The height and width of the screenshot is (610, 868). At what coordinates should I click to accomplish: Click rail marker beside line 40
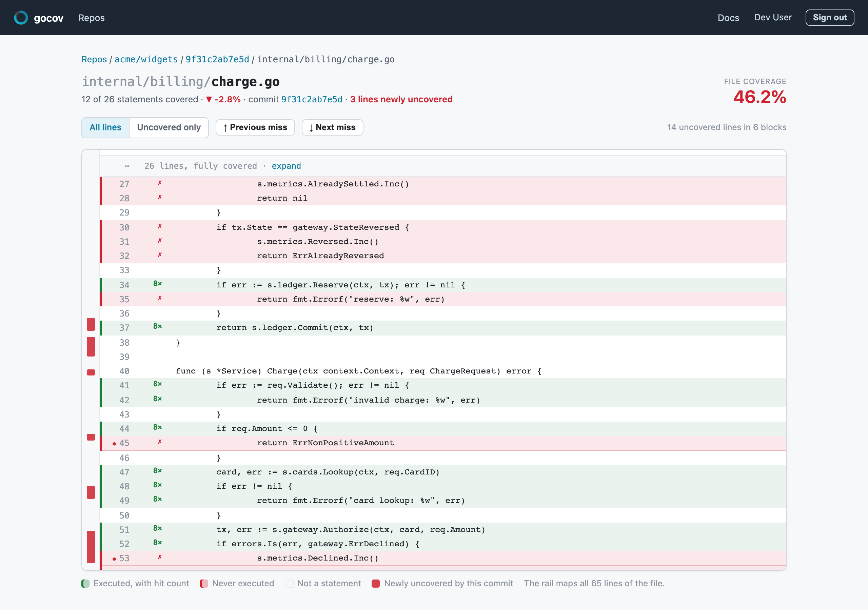(x=91, y=373)
